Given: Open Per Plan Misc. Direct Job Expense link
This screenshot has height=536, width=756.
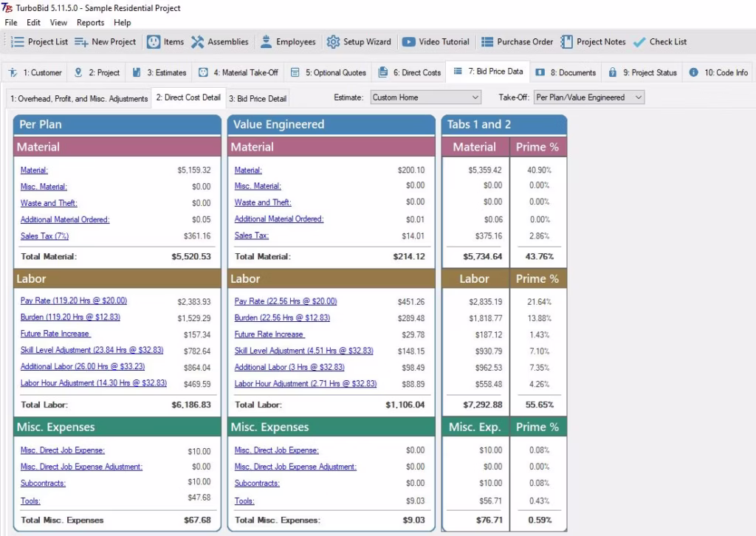Looking at the screenshot, I should [63, 450].
